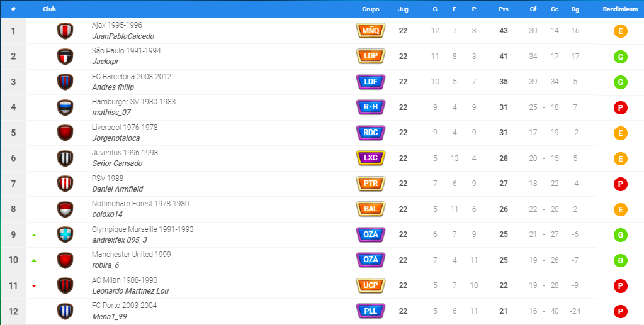Click the R·H group badge

(370, 107)
